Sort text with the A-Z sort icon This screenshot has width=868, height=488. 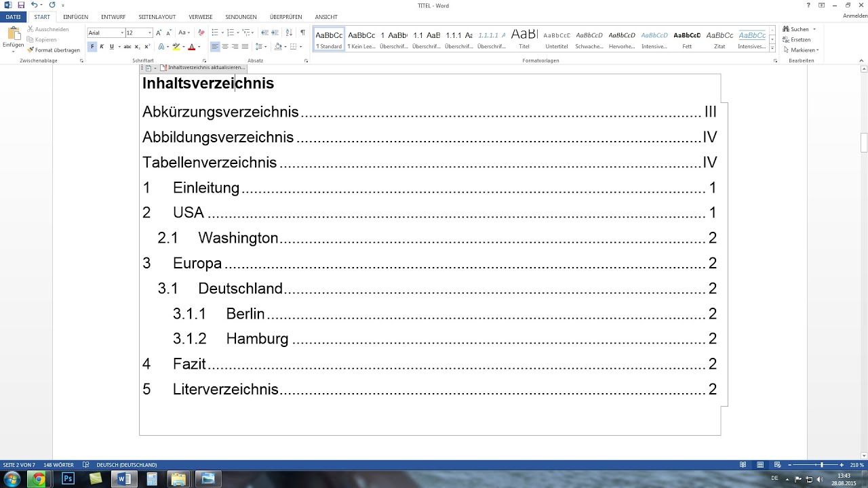(290, 33)
